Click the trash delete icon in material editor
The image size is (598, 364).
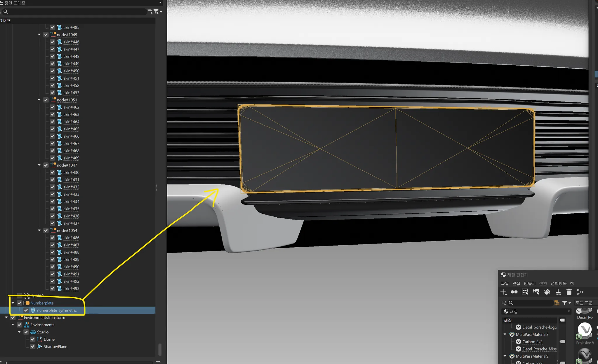569,292
